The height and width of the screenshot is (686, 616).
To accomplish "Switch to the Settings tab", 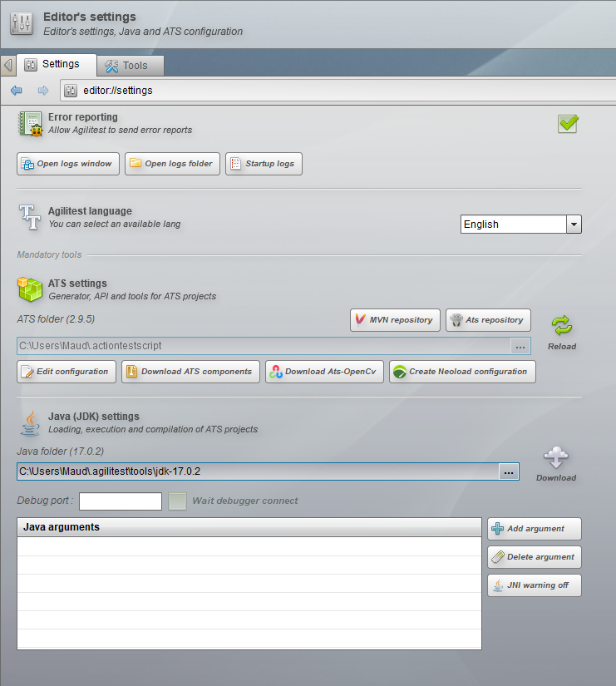I will coord(57,65).
